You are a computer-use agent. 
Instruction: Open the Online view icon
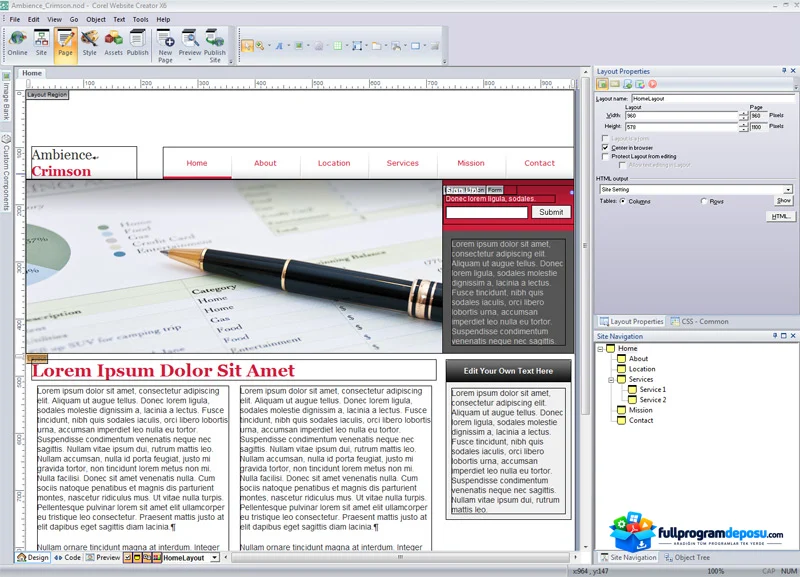click(x=17, y=43)
